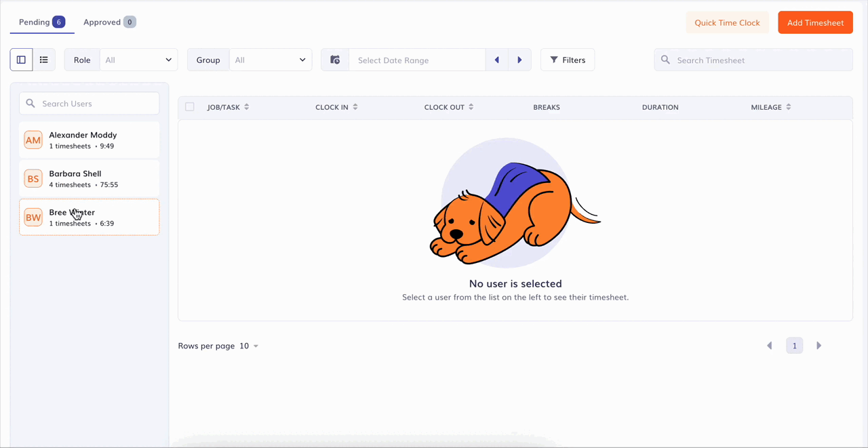Click Alexander Moddy's AM avatar

[x=33, y=140]
